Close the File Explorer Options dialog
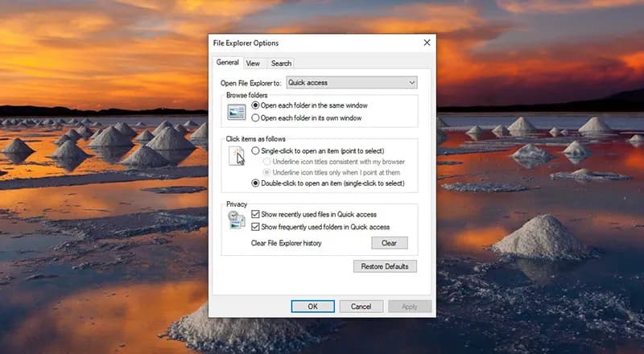This screenshot has width=644, height=354. point(426,43)
